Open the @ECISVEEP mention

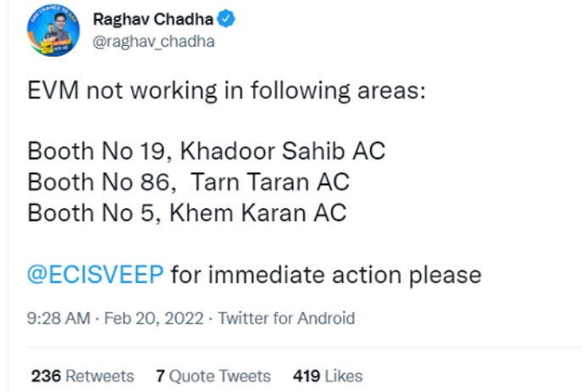[97, 275]
